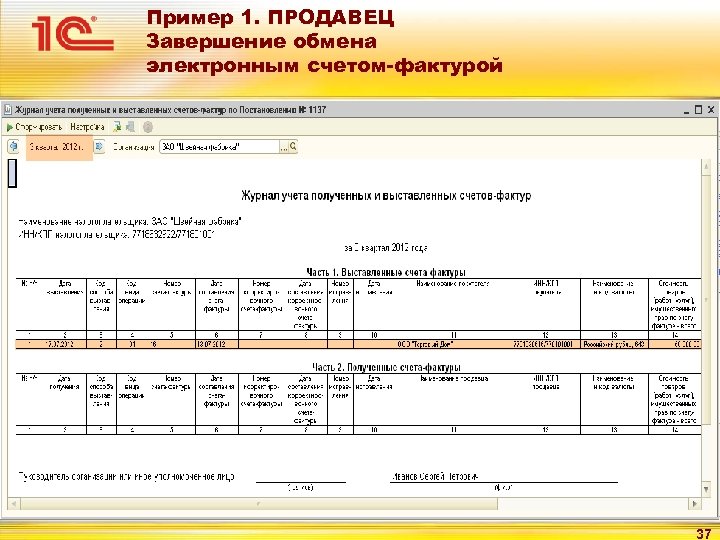Image resolution: width=720 pixels, height=540 pixels.
Task: Click the vertical scrollbar down arrow
Action: coord(706,489)
